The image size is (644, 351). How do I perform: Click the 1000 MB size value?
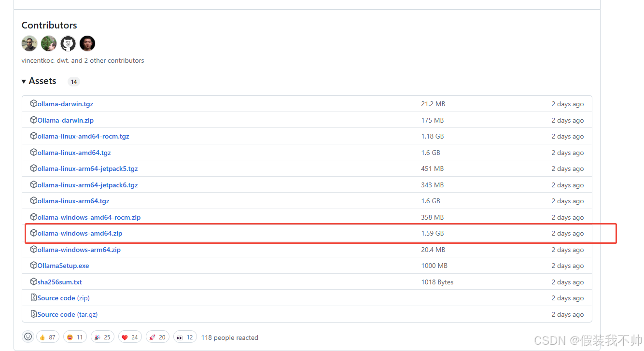[434, 266]
